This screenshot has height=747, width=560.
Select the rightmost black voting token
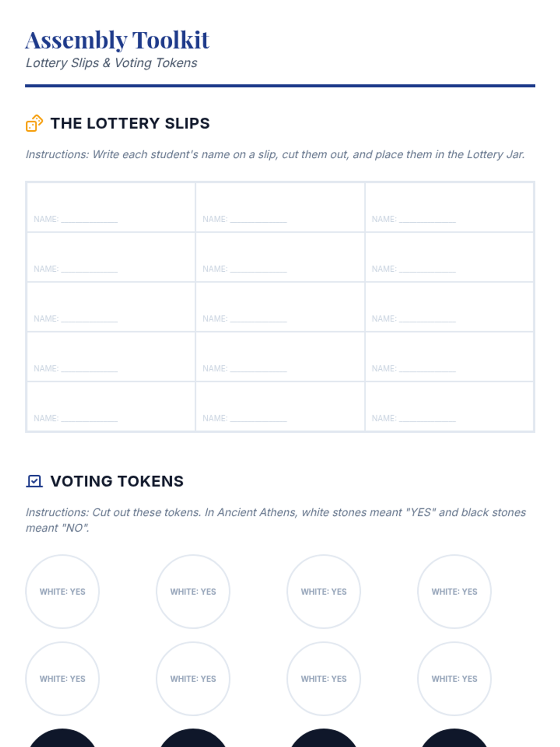[x=454, y=740]
